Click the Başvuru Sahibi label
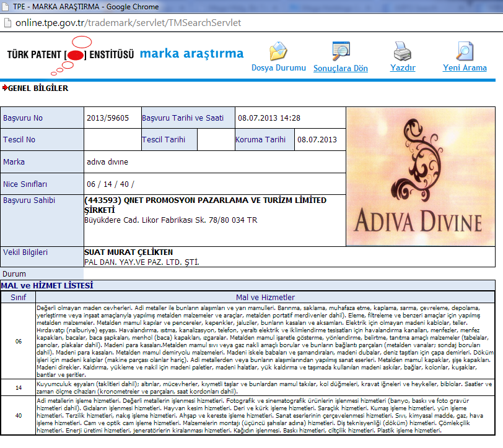This screenshot has width=503, height=448. (29, 200)
